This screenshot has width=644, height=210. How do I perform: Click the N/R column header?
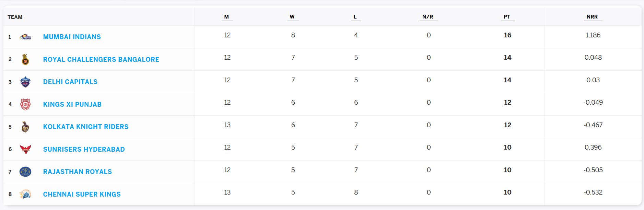pyautogui.click(x=428, y=17)
